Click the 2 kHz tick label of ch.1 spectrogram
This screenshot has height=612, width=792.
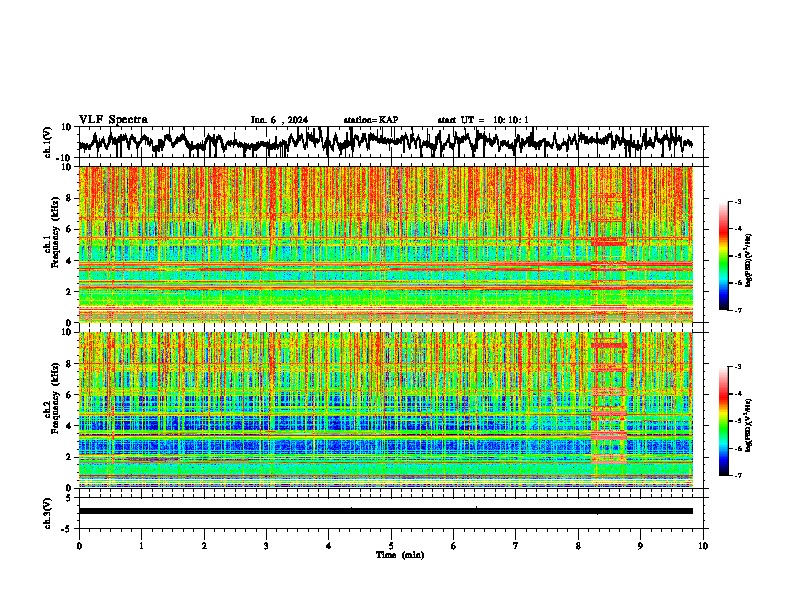[69, 291]
